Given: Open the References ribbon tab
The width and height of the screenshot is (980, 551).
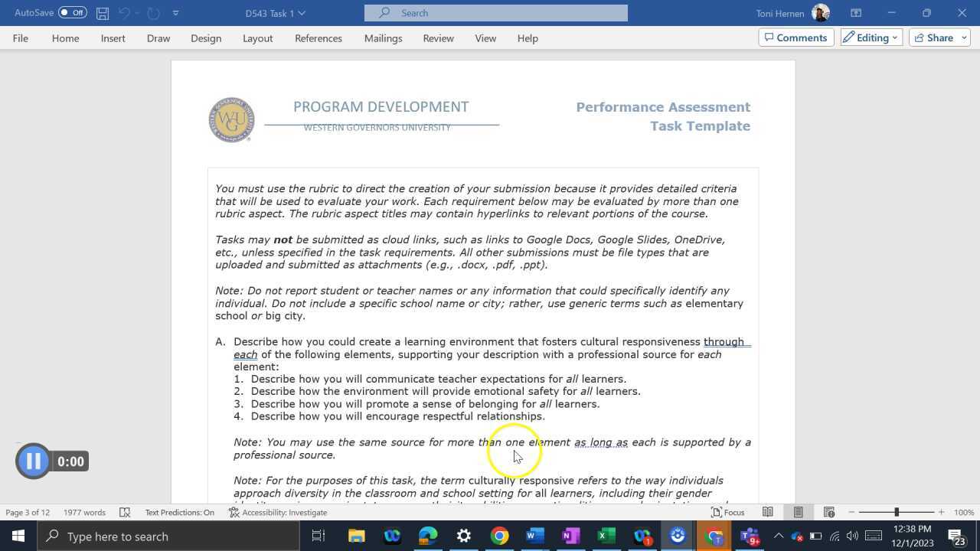Looking at the screenshot, I should (318, 38).
